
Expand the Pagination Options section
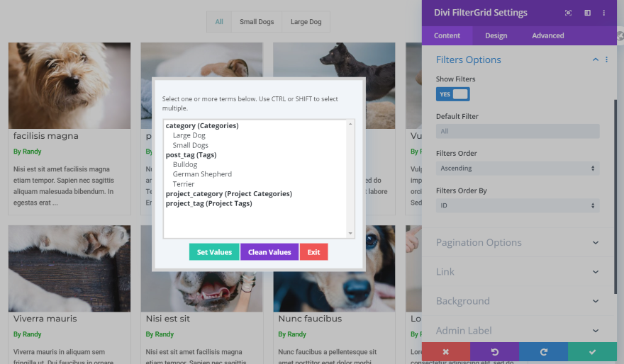pos(518,242)
